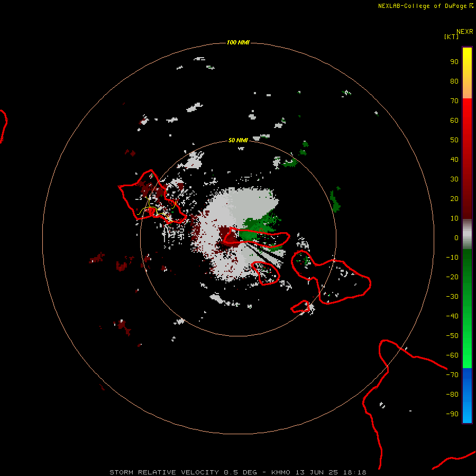Pick the gray zero-velocity segment of the color bar
Image resolution: width=476 pixels, height=476 pixels.
[x=467, y=234]
